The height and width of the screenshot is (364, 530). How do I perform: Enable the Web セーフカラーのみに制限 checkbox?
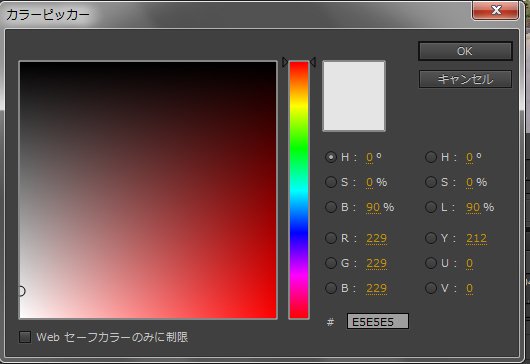pyautogui.click(x=25, y=337)
